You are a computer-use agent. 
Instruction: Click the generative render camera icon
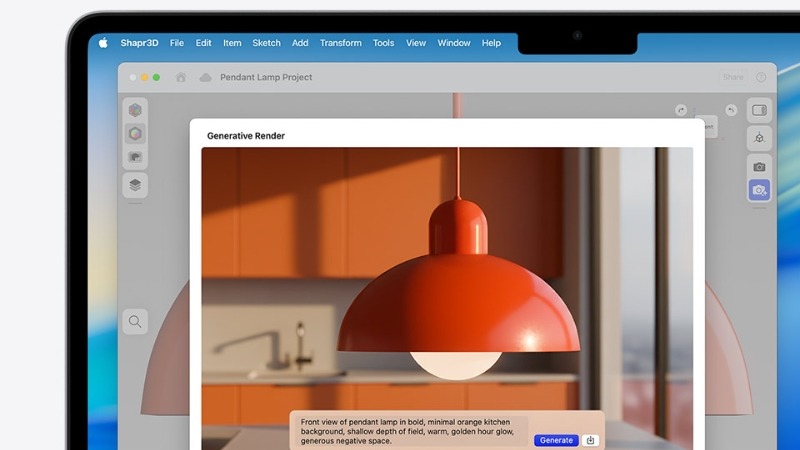tap(759, 190)
